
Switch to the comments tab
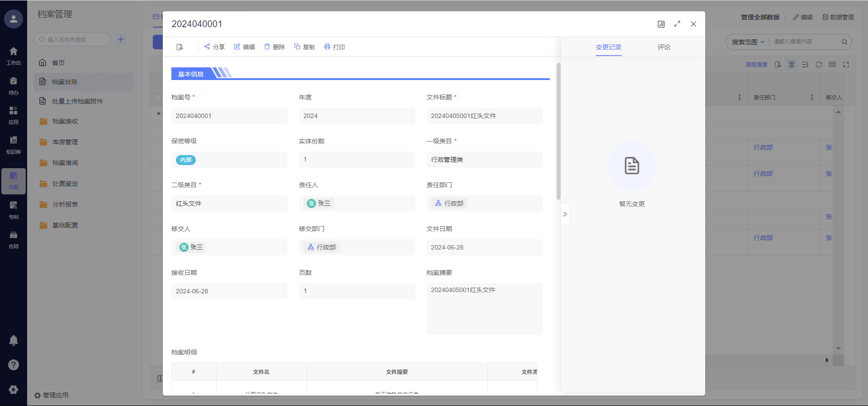pos(664,47)
